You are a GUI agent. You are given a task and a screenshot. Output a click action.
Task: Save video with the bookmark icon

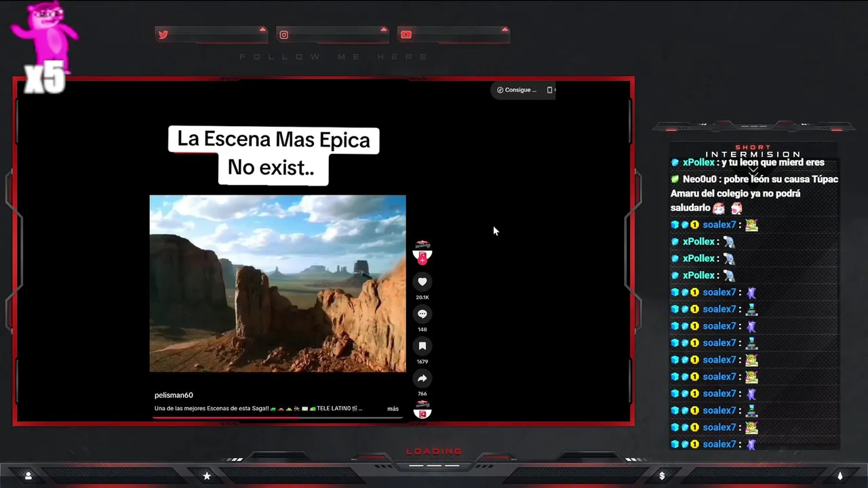422,346
